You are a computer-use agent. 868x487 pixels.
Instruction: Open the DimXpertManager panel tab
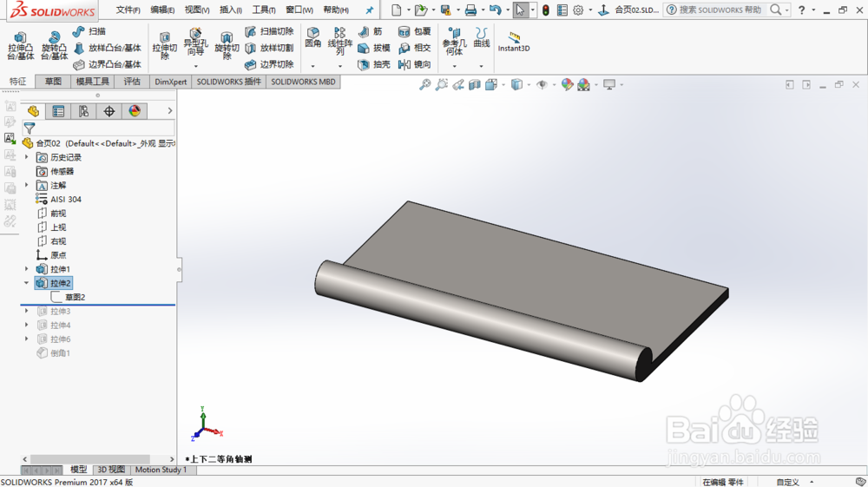(109, 111)
